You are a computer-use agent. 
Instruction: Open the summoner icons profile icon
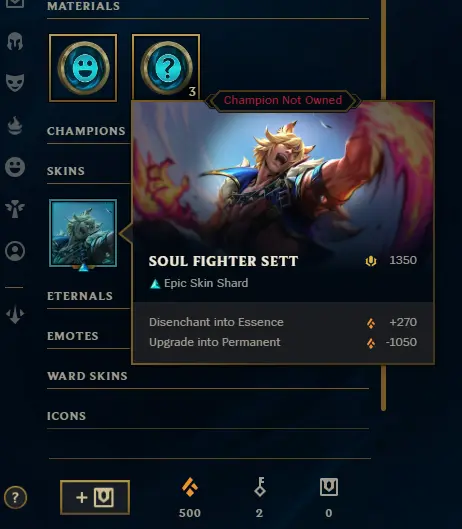[x=15, y=251]
